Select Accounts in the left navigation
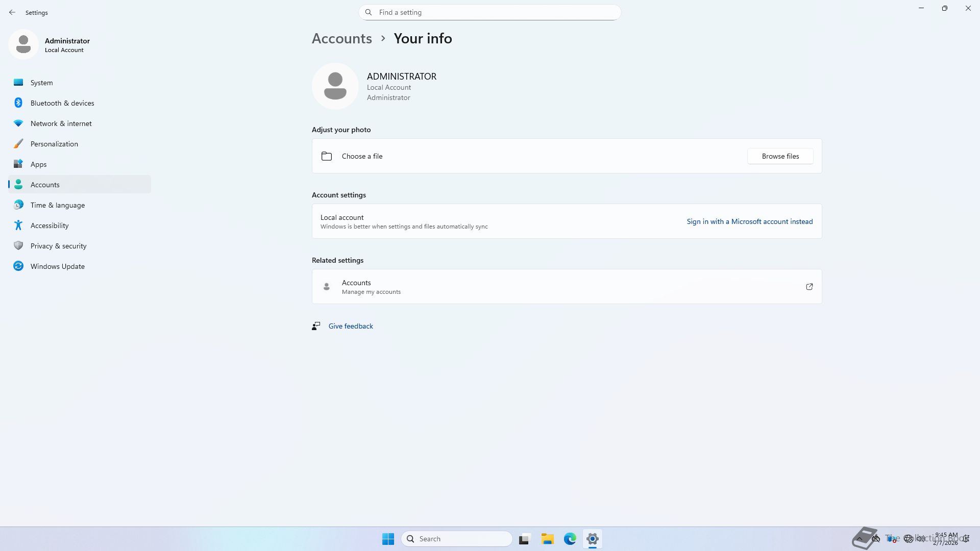Image resolution: width=980 pixels, height=551 pixels. pyautogui.click(x=45, y=185)
